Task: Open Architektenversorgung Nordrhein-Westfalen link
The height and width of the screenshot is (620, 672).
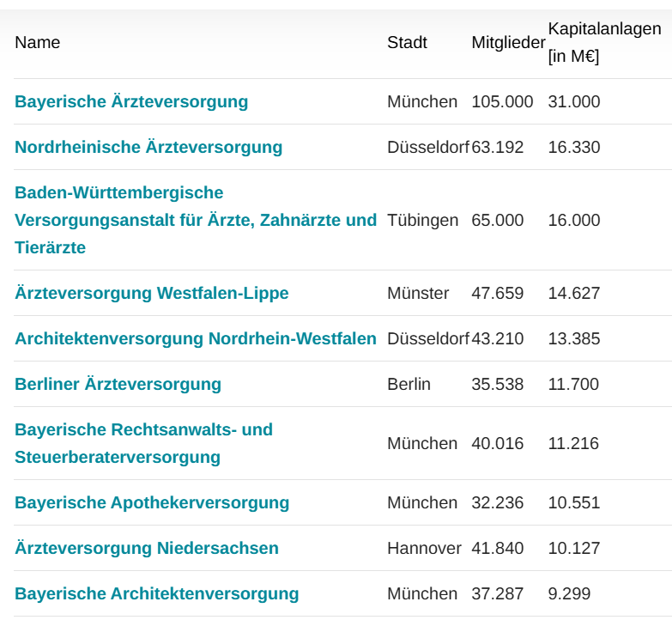Action: coord(196,338)
